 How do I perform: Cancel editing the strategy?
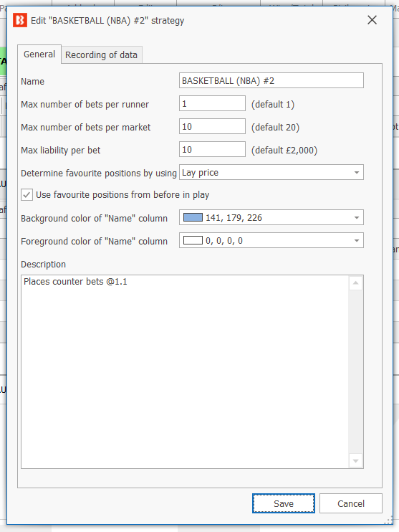point(351,503)
